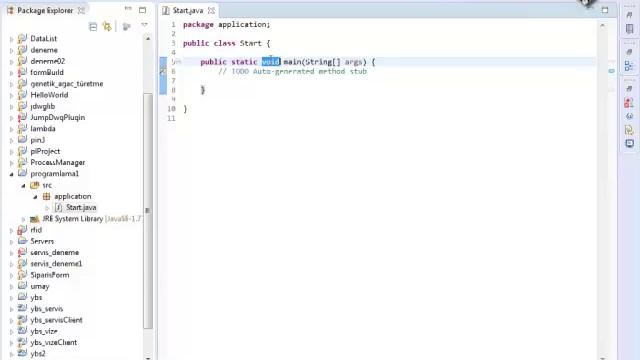640x360 pixels.
Task: Select the jdwglib project
Action: (42, 107)
